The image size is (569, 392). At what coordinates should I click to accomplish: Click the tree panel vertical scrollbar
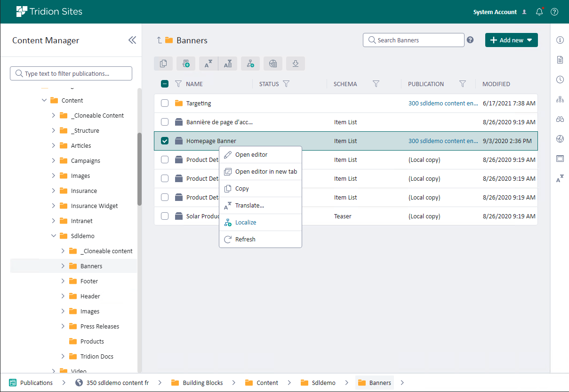click(139, 169)
